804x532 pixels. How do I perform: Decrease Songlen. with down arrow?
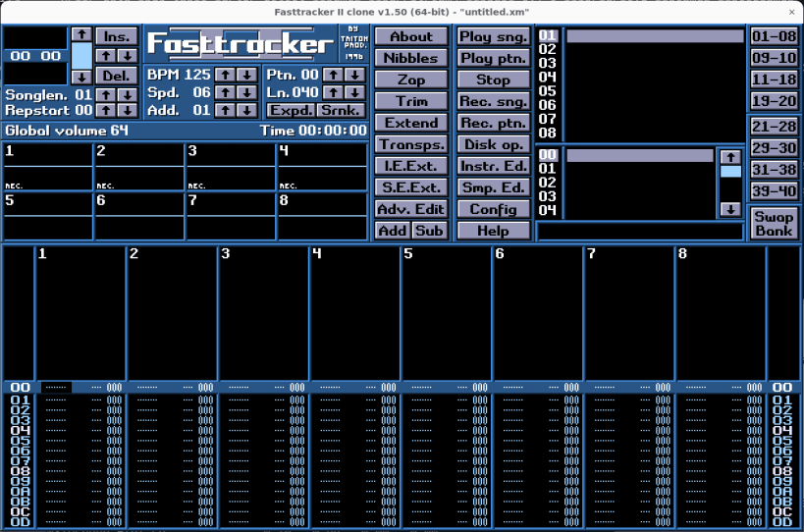coord(128,95)
